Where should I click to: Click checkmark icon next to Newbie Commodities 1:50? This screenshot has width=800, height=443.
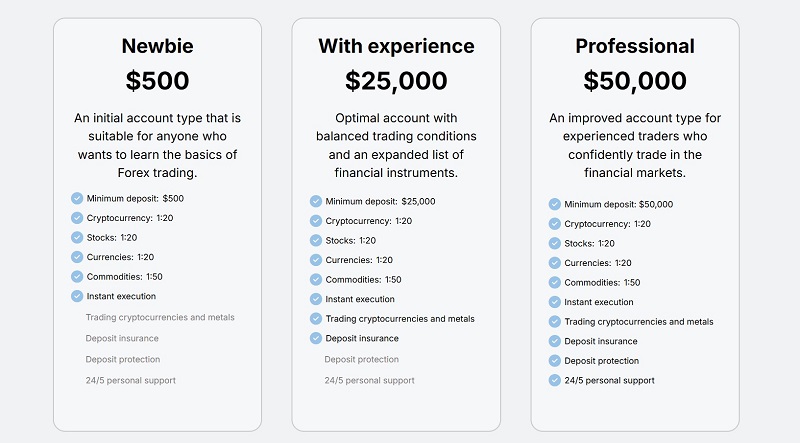77,277
